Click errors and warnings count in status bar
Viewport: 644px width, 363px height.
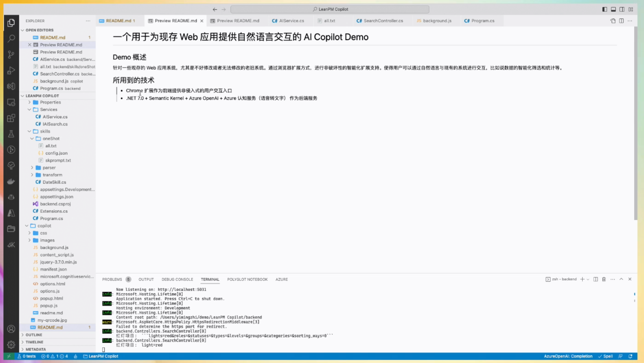pyautogui.click(x=54, y=356)
